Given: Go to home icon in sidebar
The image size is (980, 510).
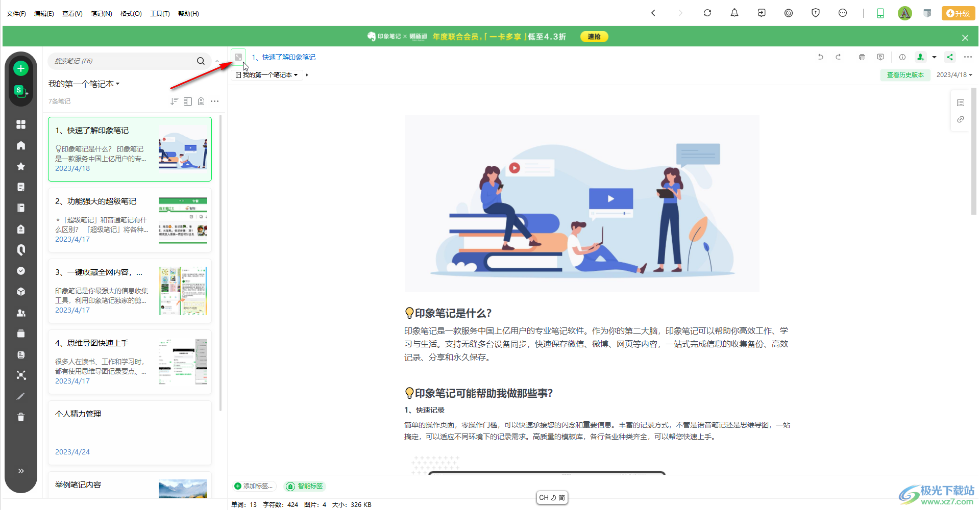Looking at the screenshot, I should [x=21, y=145].
